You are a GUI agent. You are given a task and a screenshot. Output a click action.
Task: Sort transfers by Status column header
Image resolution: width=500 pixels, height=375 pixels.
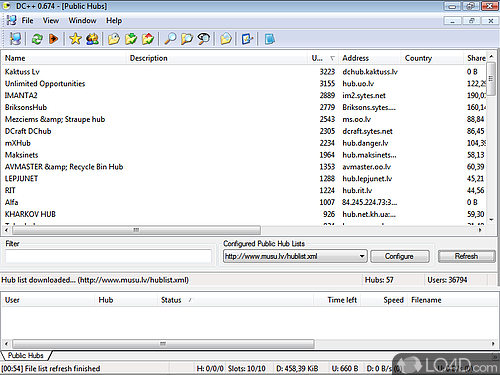point(235,300)
